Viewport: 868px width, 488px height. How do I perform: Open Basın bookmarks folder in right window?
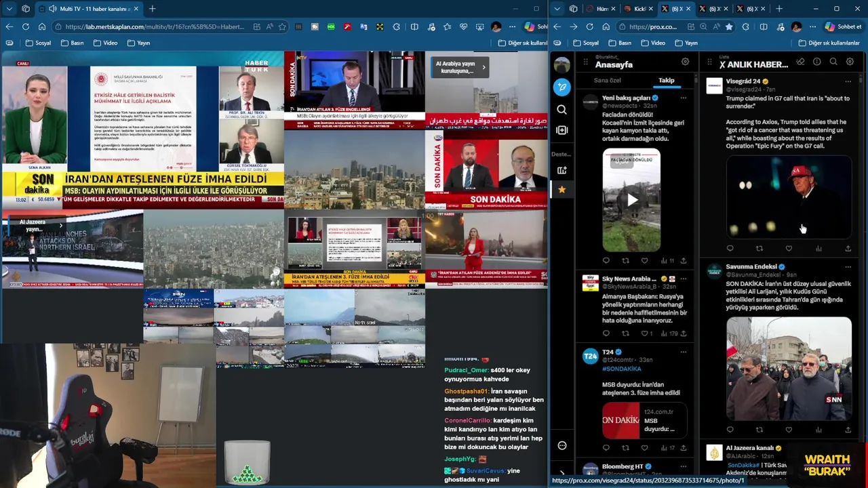click(x=619, y=43)
